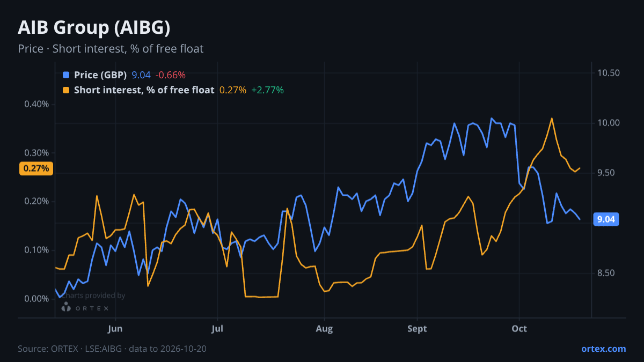This screenshot has width=644, height=362.
Task: Select the Short interest, % of free float legend label
Action: click(144, 90)
